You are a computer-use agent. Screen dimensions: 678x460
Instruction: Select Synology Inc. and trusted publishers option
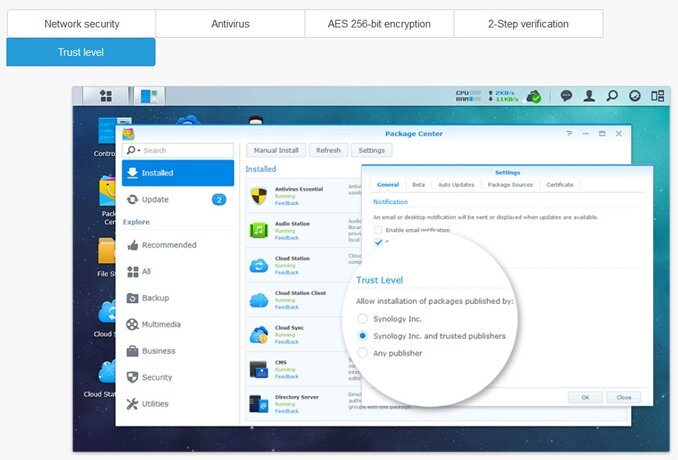(362, 335)
